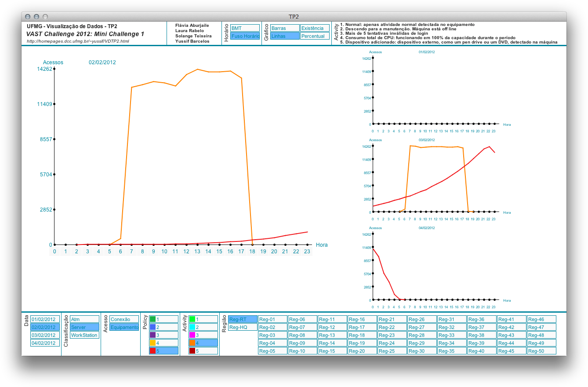The image size is (588, 387).
Task: Select region Reg-46
Action: click(541, 319)
